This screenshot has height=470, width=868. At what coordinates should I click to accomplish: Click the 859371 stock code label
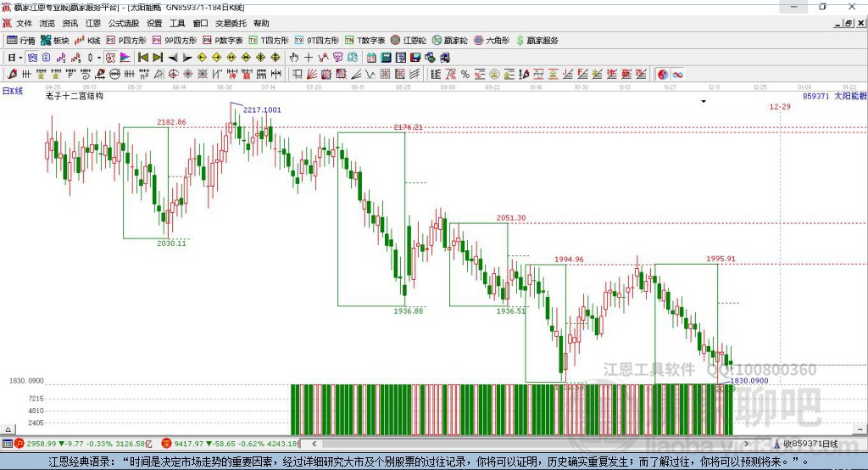(816, 96)
